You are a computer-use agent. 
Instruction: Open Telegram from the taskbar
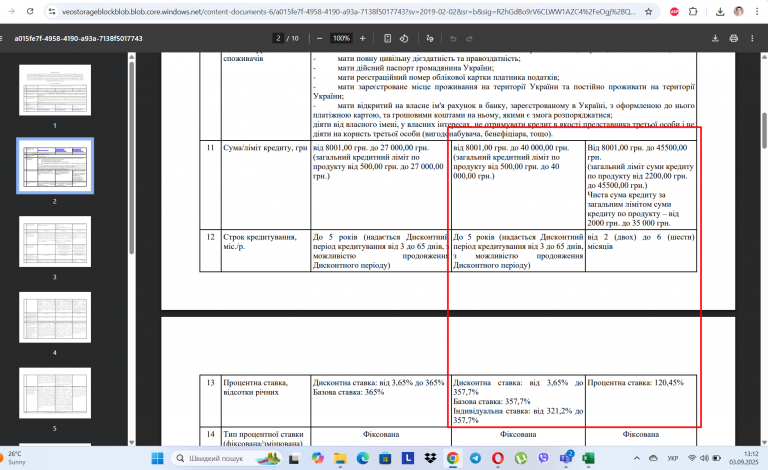[x=475, y=458]
